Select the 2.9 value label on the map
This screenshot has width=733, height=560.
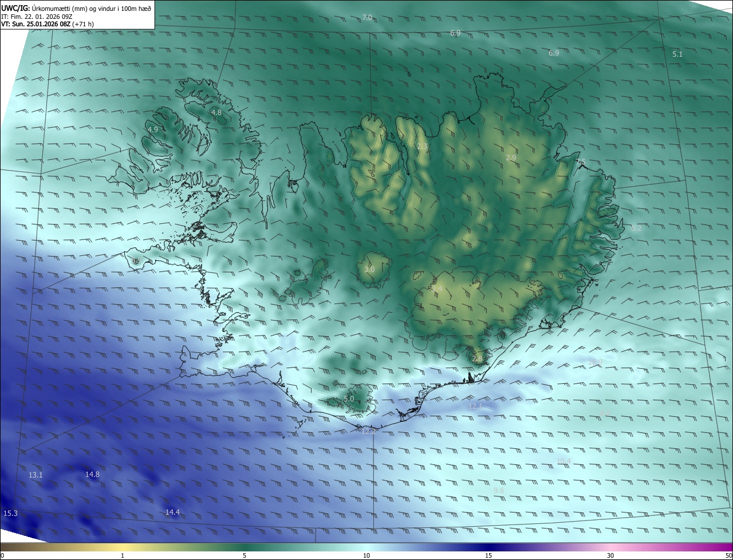point(511,157)
